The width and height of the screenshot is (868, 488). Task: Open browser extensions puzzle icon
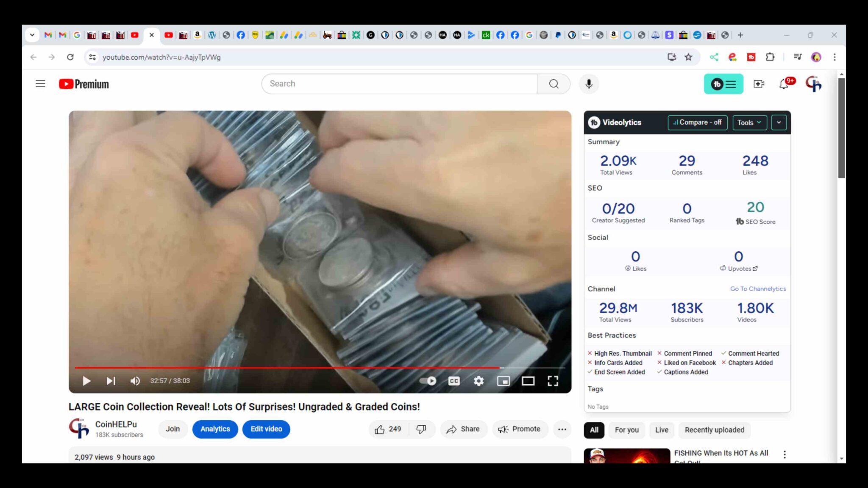[770, 57]
